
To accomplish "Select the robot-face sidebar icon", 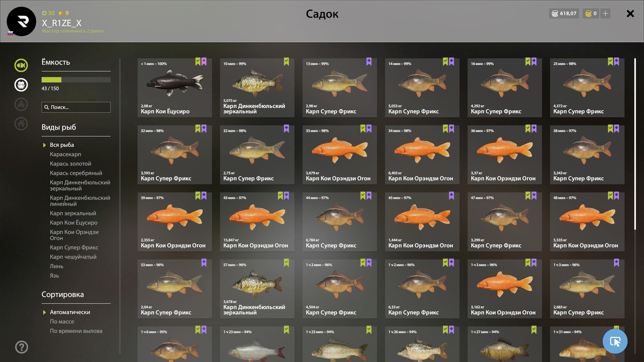I will (x=21, y=85).
